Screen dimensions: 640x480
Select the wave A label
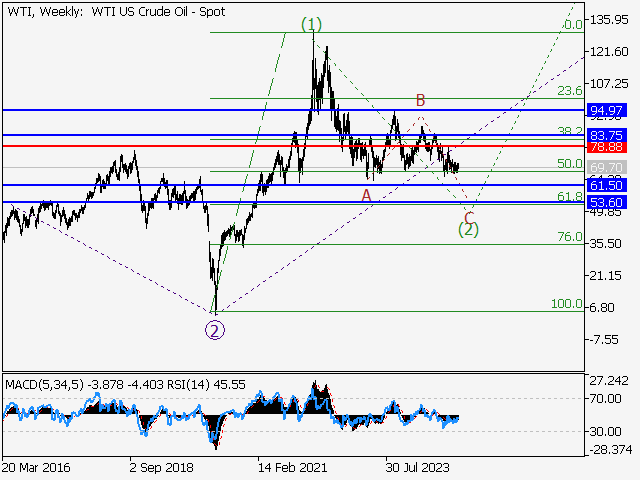[367, 195]
